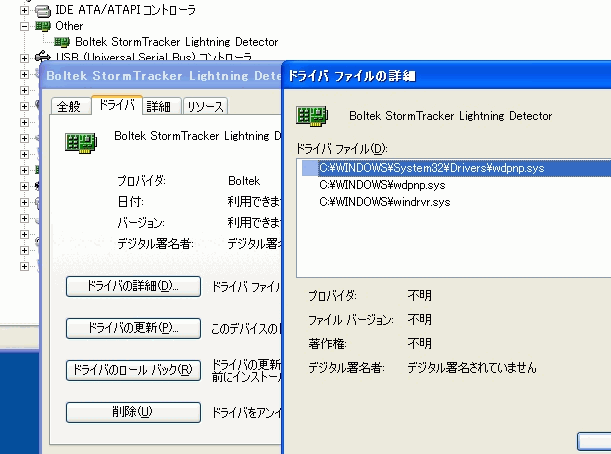Expand the USB controller node
Viewport: 611px width, 454px height.
click(x=25, y=58)
